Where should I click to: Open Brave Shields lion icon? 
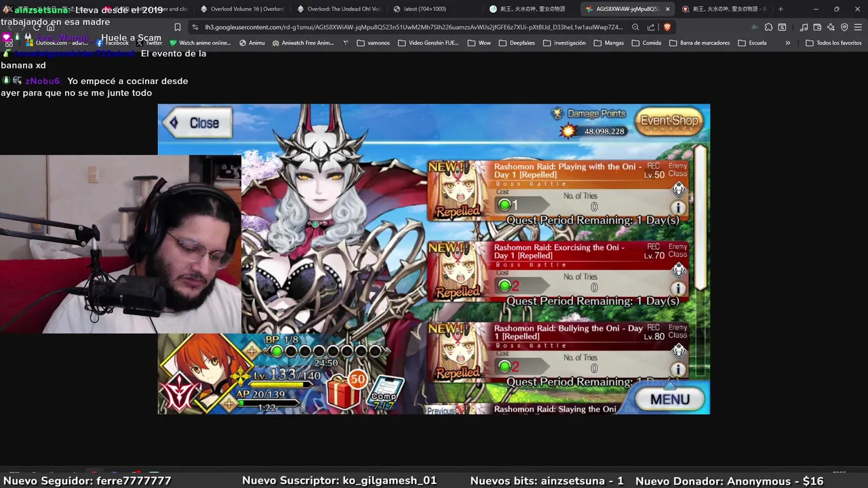(667, 27)
